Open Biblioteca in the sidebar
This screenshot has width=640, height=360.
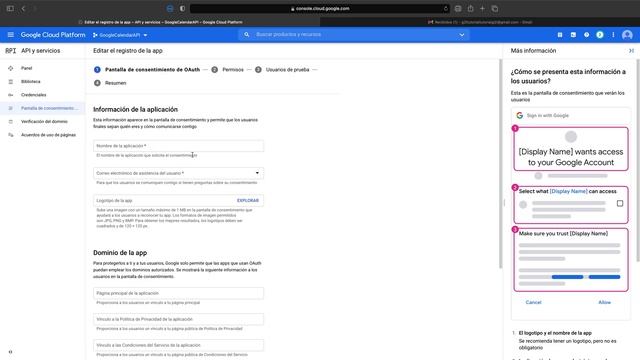[31, 82]
